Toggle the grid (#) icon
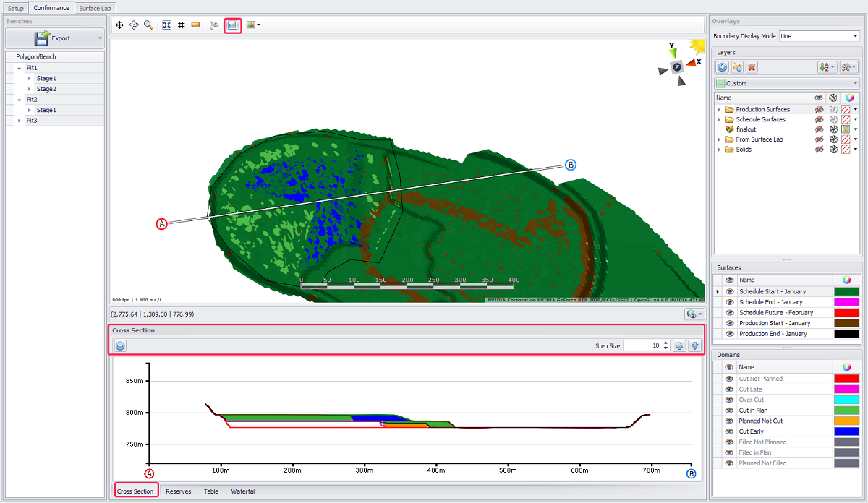The width and height of the screenshot is (868, 503). pos(181,25)
